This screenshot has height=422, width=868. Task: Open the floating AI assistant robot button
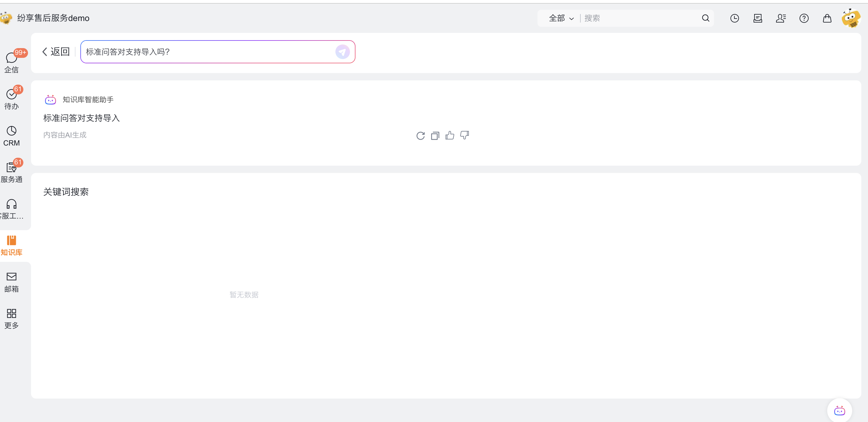[x=839, y=410]
